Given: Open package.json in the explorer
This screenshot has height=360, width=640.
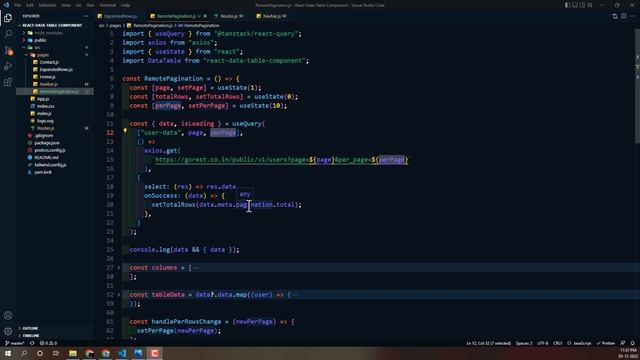Looking at the screenshot, I should click(47, 143).
